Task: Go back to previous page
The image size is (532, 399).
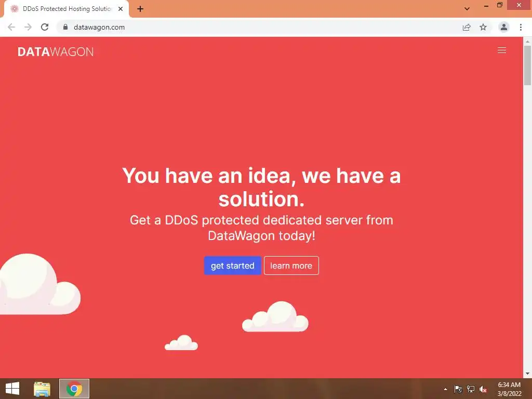Action: [x=11, y=27]
